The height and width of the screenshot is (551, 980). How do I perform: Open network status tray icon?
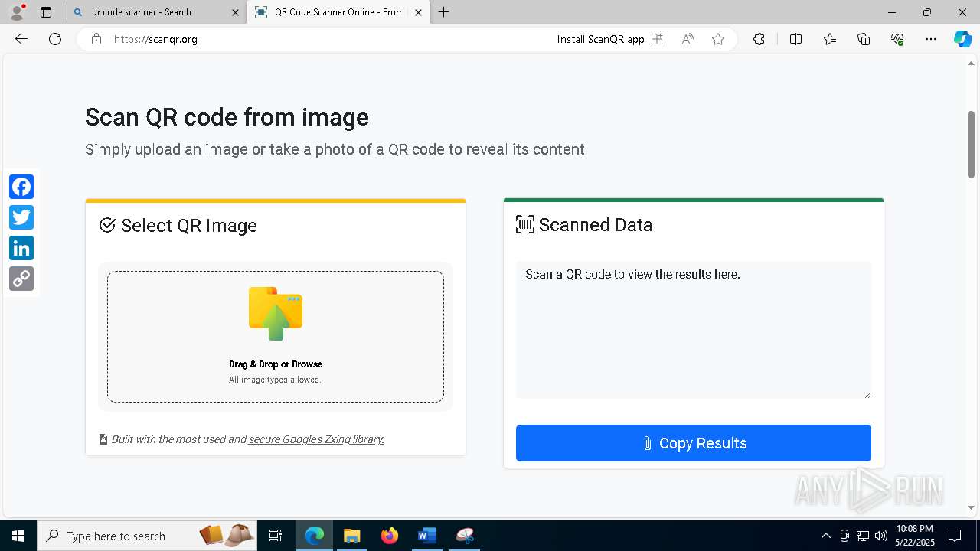tap(863, 536)
